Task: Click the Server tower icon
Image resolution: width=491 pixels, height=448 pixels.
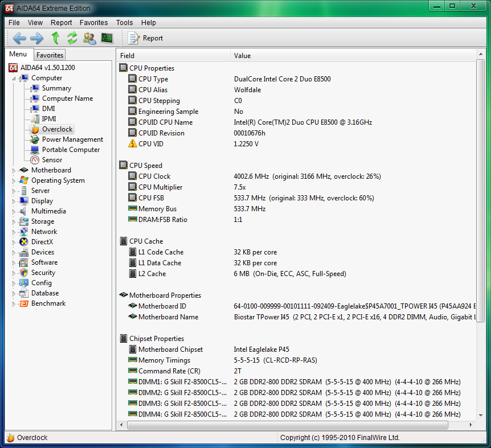Action: pos(24,191)
